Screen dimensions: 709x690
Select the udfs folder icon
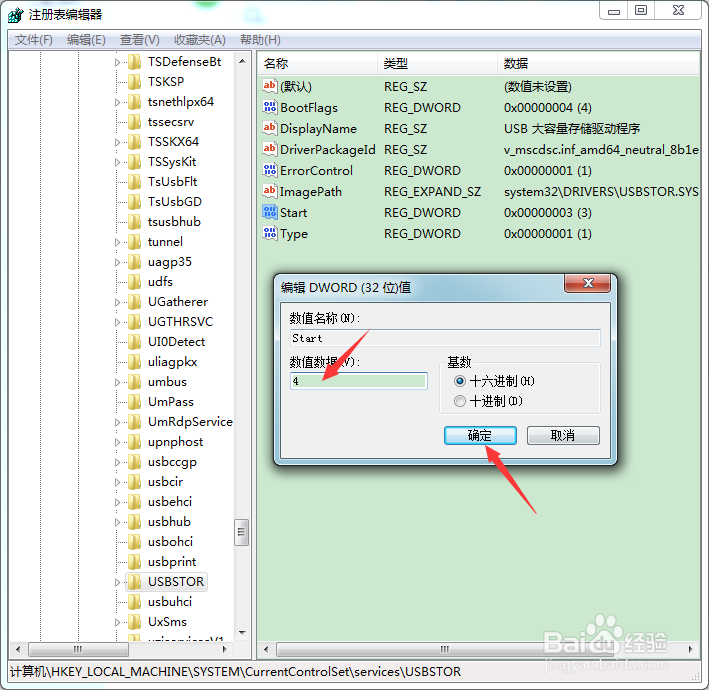click(134, 282)
